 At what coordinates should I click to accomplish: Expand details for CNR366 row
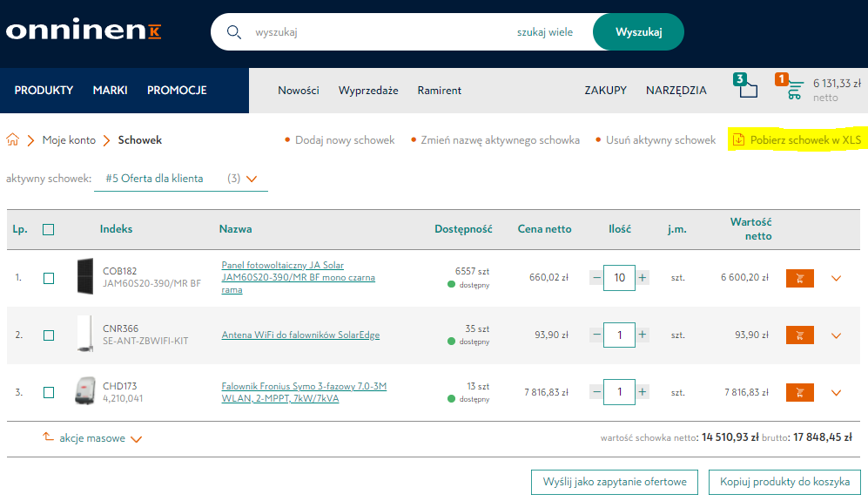pyautogui.click(x=836, y=335)
